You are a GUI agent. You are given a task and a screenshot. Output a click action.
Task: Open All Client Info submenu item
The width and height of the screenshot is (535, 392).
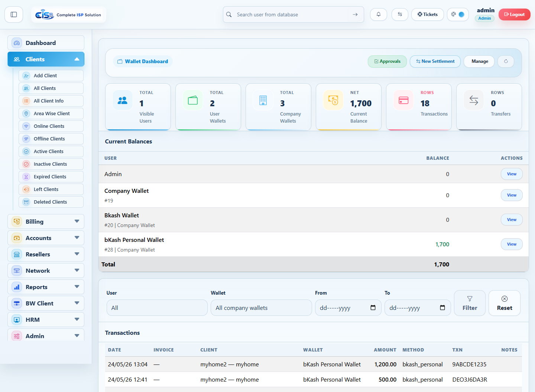tap(51, 101)
